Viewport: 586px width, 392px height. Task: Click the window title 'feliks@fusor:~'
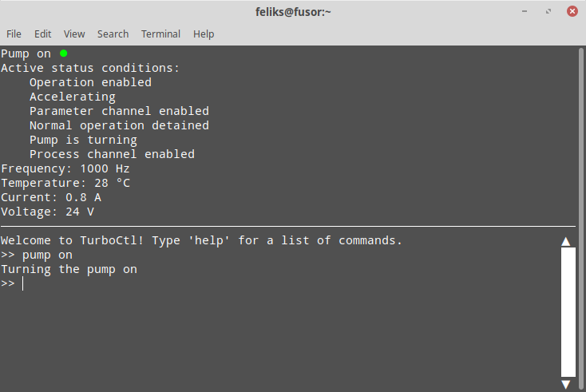293,12
